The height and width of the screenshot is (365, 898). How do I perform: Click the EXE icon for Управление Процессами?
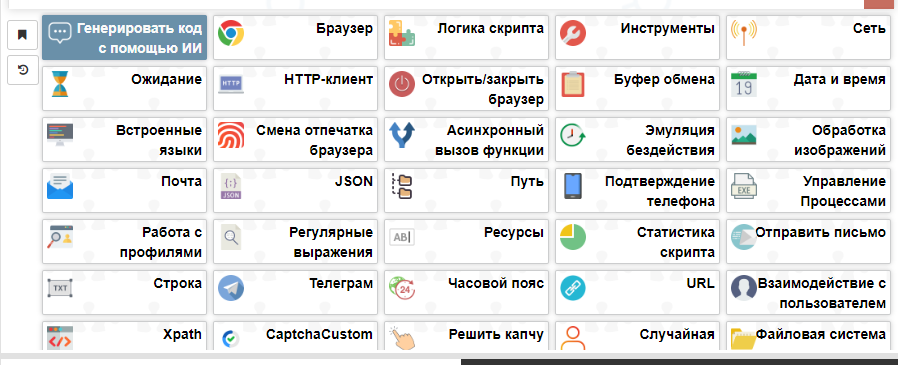744,186
